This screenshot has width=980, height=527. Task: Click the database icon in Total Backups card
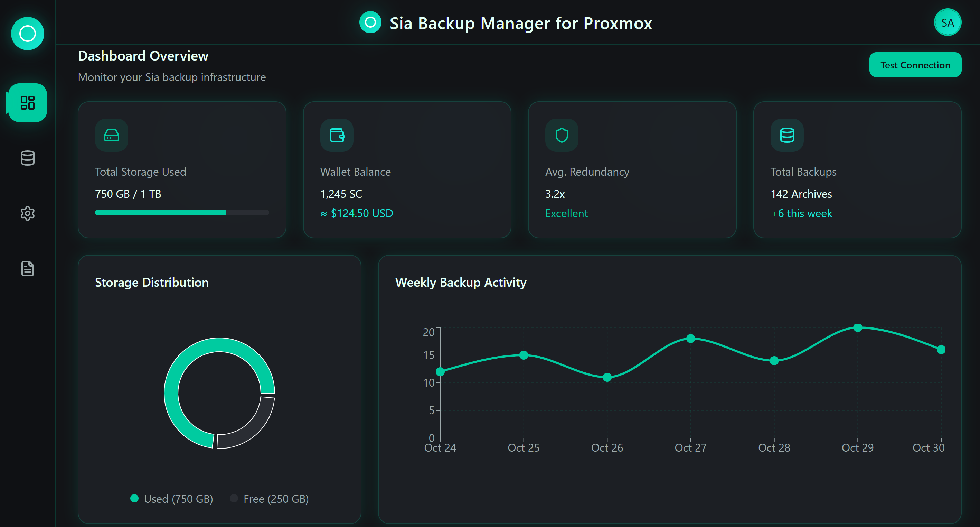click(787, 135)
